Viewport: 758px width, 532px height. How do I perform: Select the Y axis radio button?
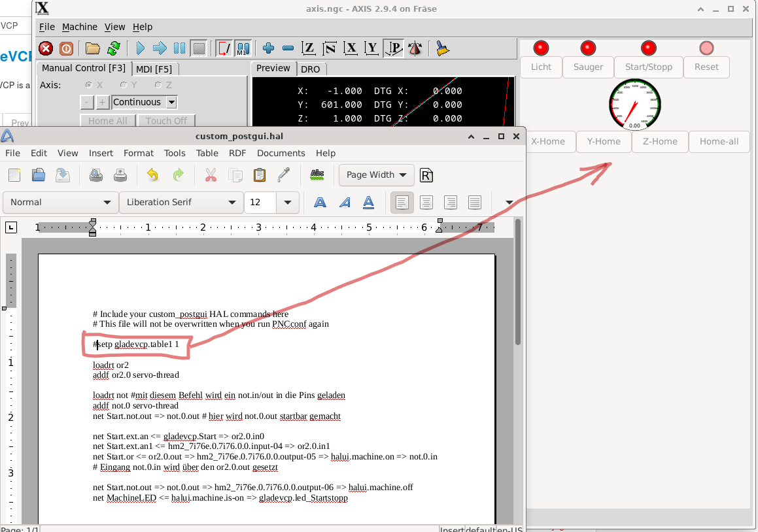[x=124, y=85]
